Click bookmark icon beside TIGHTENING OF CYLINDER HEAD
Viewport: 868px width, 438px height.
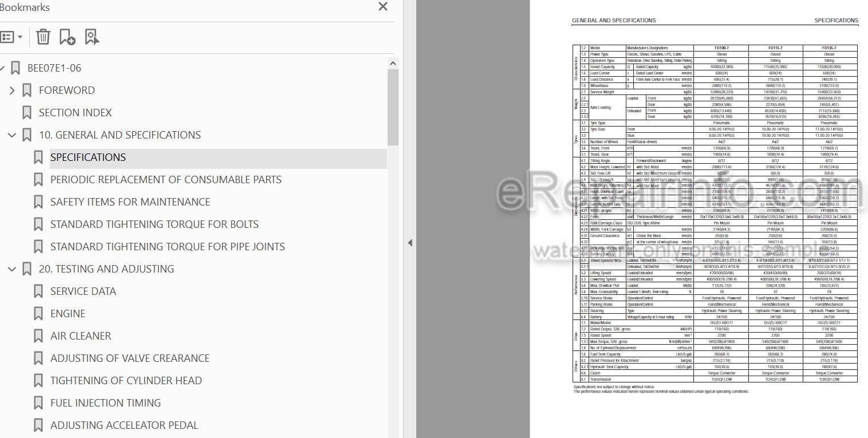[x=38, y=381]
